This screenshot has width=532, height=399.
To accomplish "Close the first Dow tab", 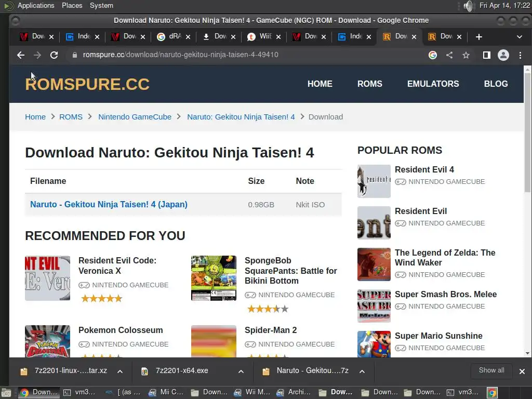I will [x=51, y=37].
